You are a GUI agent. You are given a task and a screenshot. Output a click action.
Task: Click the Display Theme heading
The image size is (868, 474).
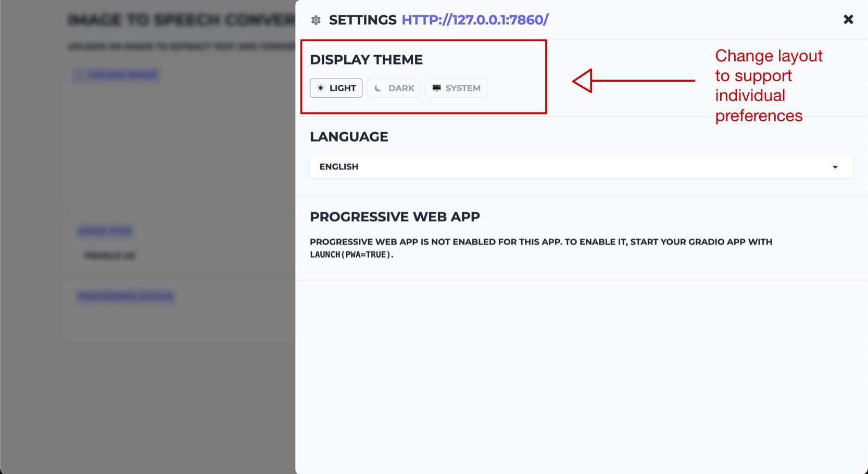(366, 60)
